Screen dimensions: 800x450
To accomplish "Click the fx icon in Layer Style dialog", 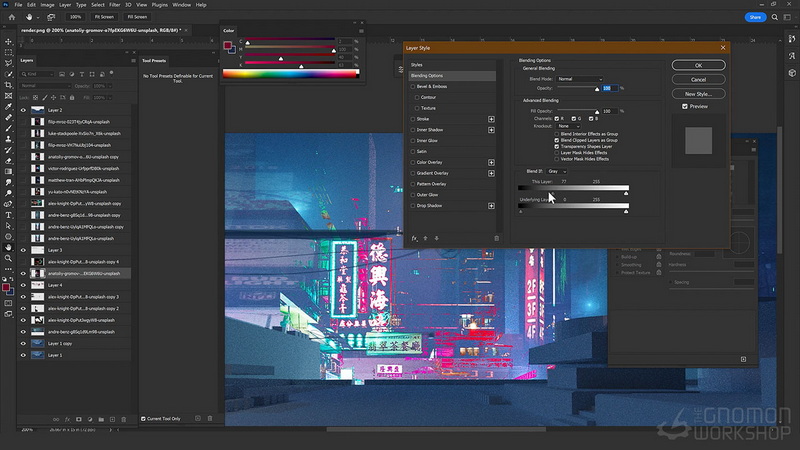I will [x=414, y=238].
